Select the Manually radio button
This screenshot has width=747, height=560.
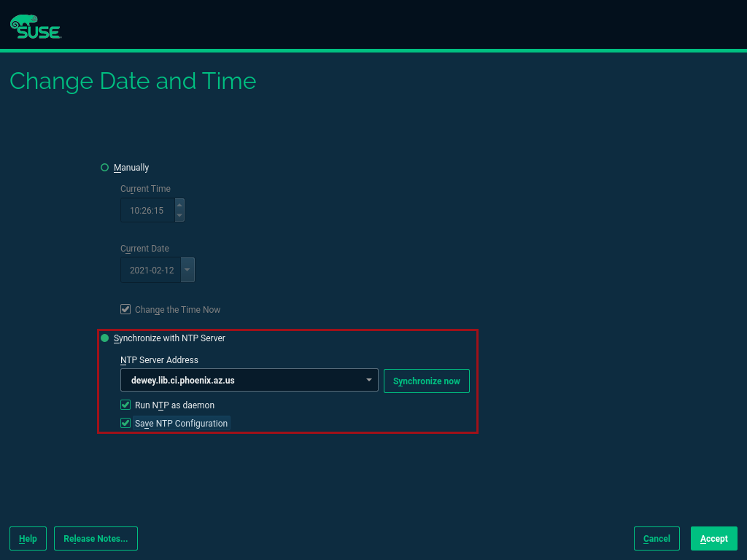click(104, 167)
